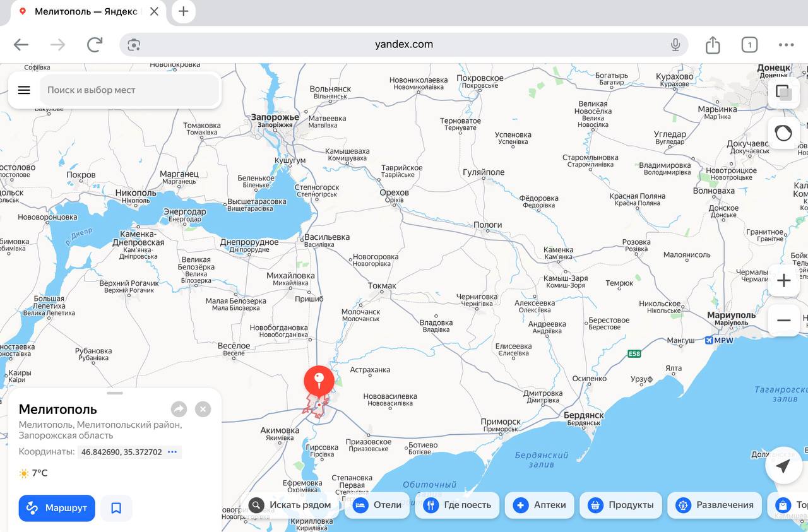This screenshot has width=808, height=532.
Task: Click the Поиск и выбор мест field
Action: [129, 90]
